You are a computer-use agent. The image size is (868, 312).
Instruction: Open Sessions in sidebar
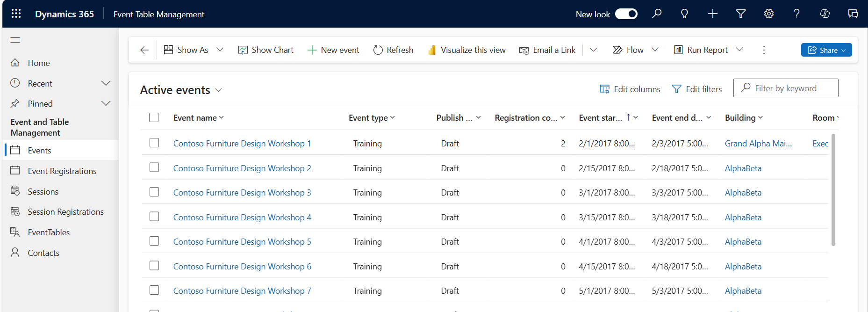pyautogui.click(x=60, y=191)
